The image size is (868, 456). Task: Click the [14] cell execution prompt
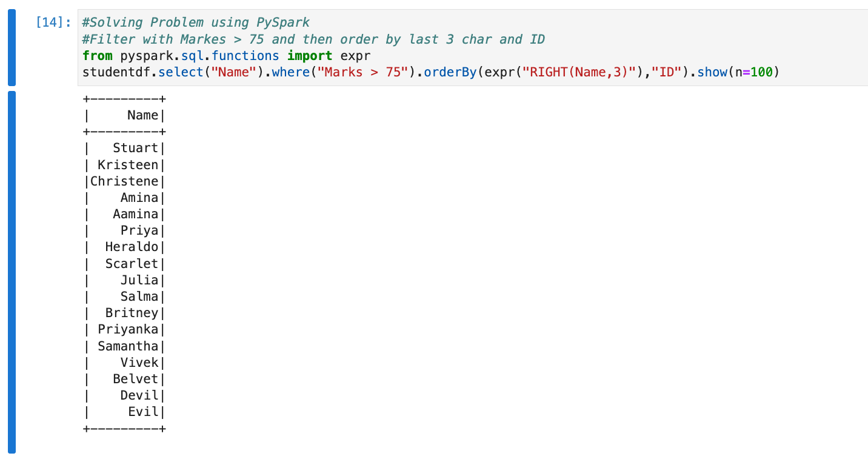(x=53, y=23)
